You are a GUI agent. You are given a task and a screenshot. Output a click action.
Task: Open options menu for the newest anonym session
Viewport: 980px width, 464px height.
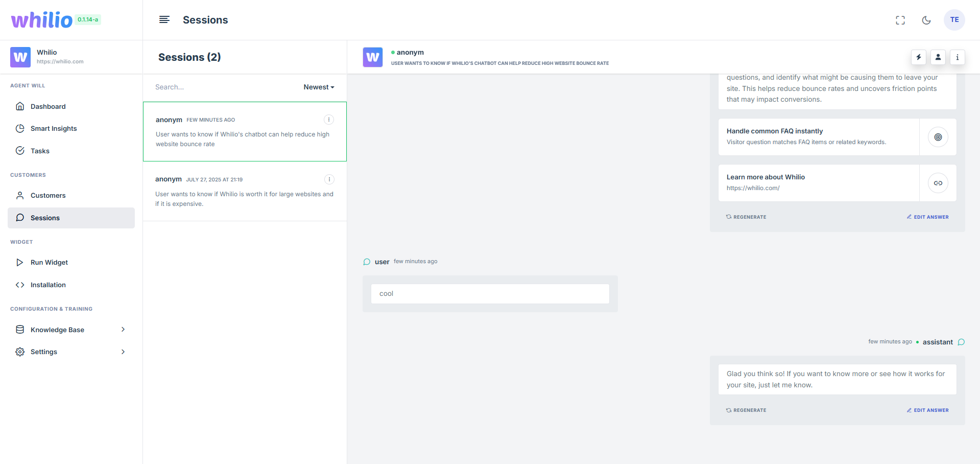click(329, 120)
